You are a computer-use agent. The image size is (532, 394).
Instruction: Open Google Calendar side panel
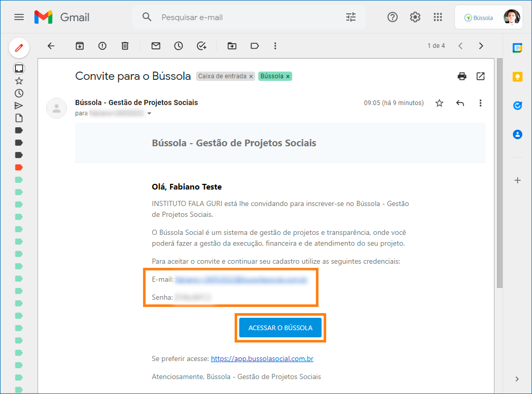coord(518,48)
